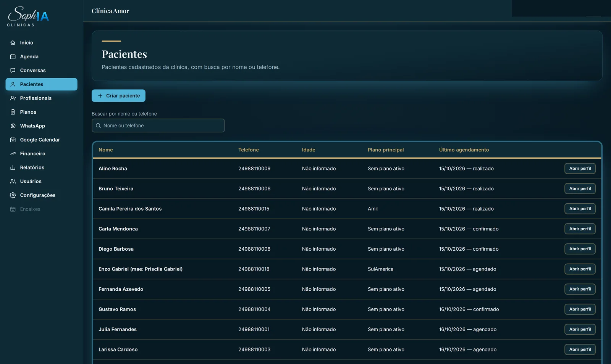Viewport: 611px width, 364px height.
Task: Click the SophIA Clínicas logo
Action: [x=28, y=16]
